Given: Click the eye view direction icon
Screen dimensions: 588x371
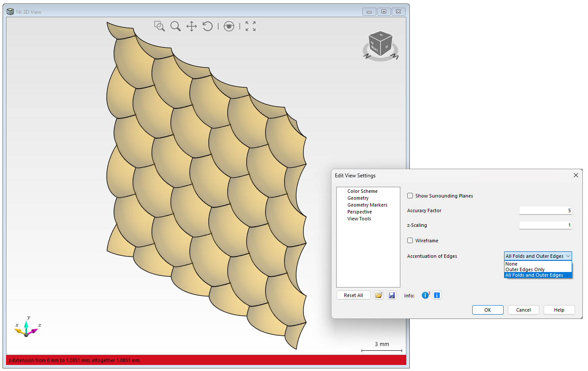Looking at the screenshot, I should click(229, 26).
